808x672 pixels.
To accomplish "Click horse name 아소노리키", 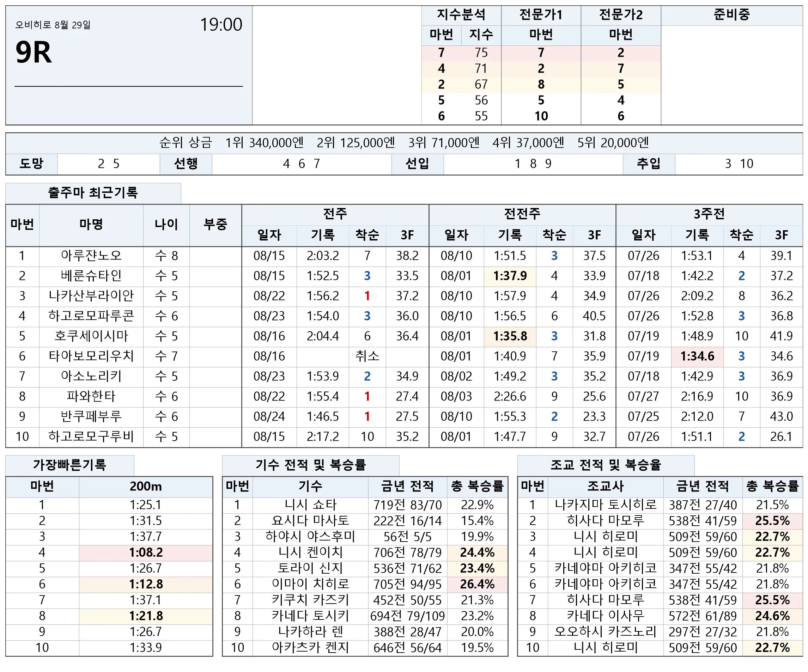I will tap(91, 376).
